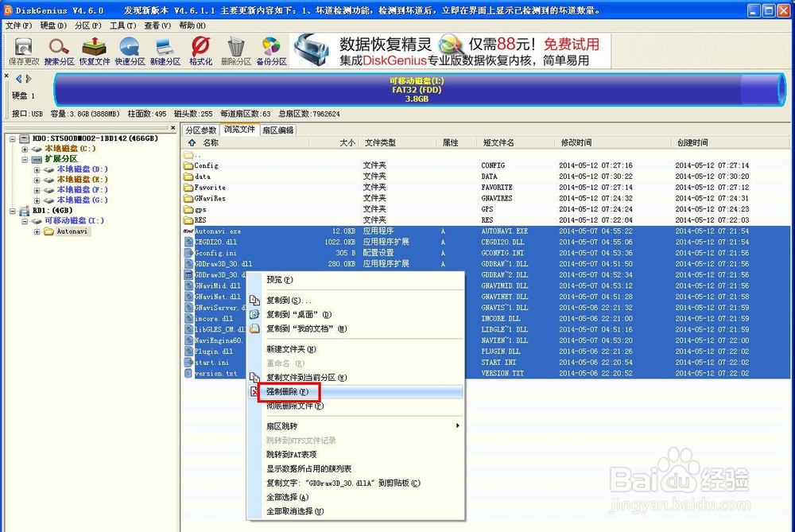Collapse the Extended Partition (扩展分区) node
The height and width of the screenshot is (532, 795).
coord(25,159)
